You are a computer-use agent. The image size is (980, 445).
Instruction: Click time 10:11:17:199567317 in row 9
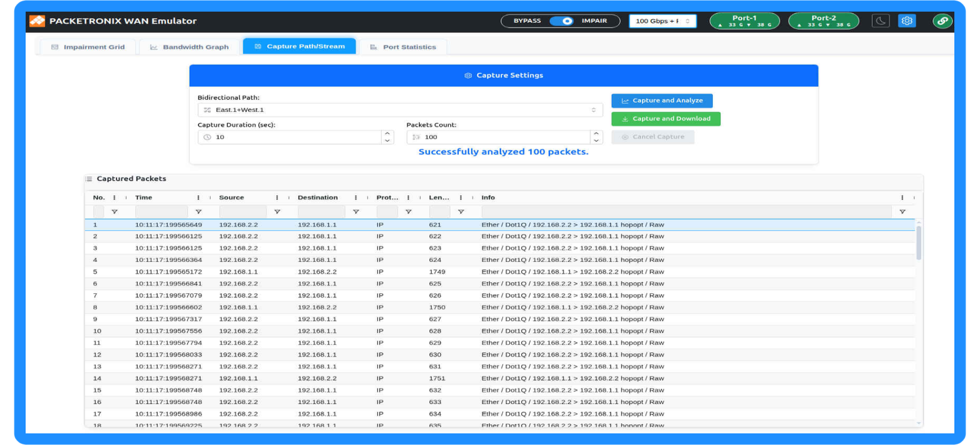tap(168, 319)
